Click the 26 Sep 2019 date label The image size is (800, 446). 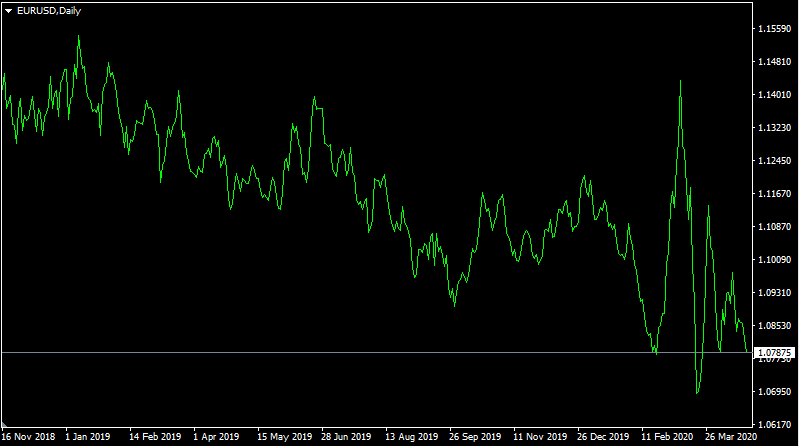(475, 437)
